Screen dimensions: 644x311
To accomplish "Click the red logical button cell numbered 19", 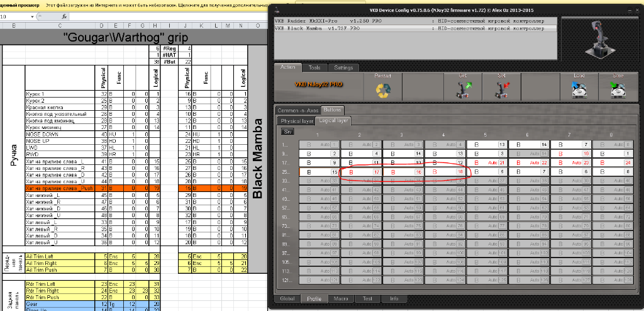I will point(571,154).
